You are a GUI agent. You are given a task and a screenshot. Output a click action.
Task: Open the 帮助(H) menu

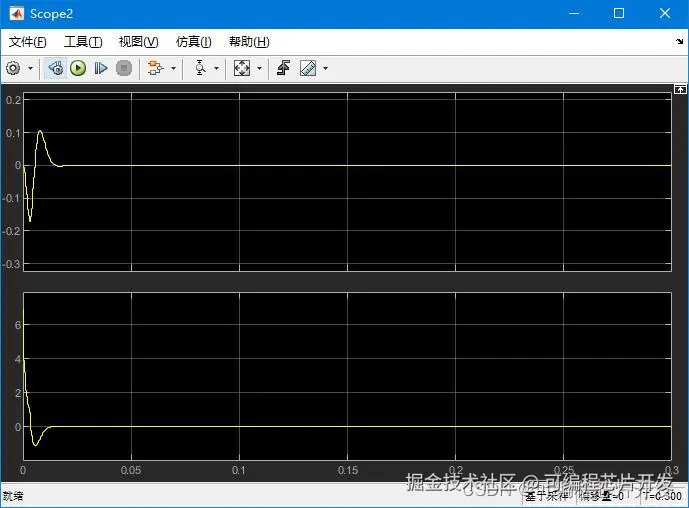[249, 42]
